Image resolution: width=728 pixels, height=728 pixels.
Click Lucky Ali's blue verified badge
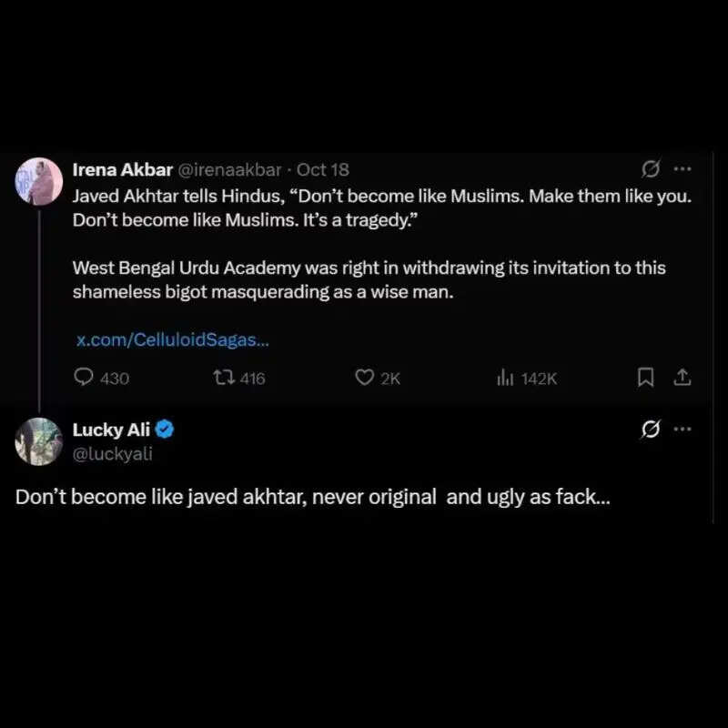[166, 430]
